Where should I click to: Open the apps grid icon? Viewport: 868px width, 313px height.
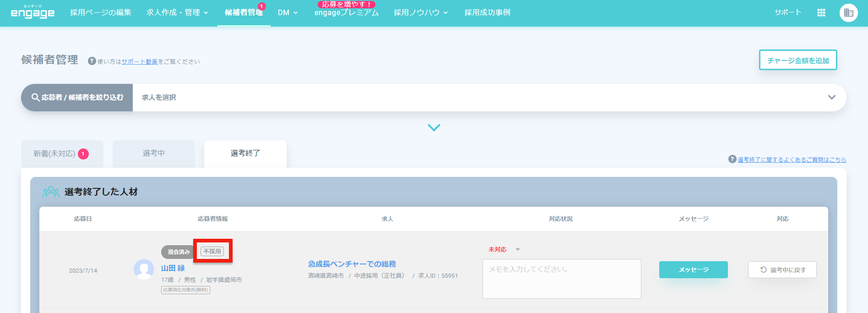click(821, 13)
